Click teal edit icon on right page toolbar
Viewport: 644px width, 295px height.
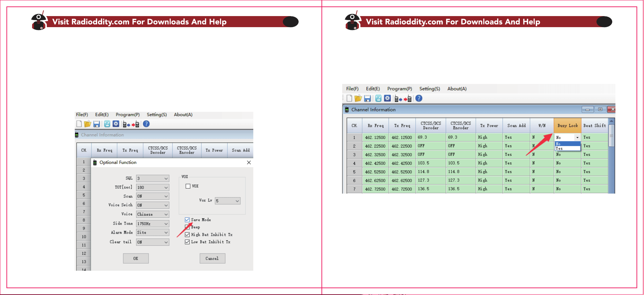click(378, 98)
